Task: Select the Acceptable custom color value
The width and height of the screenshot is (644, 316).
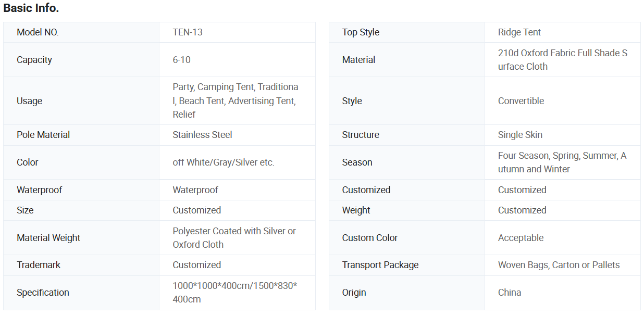Action: [521, 238]
